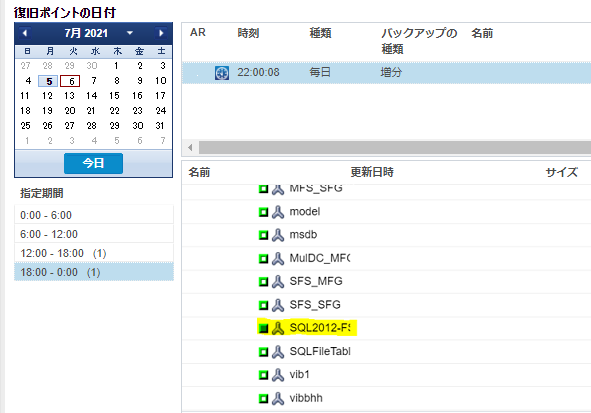Go to previous month in calendar

[25, 33]
